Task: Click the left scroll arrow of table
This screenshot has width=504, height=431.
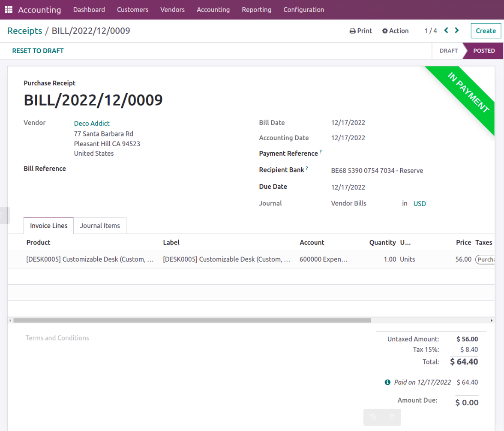Action: pos(11,320)
